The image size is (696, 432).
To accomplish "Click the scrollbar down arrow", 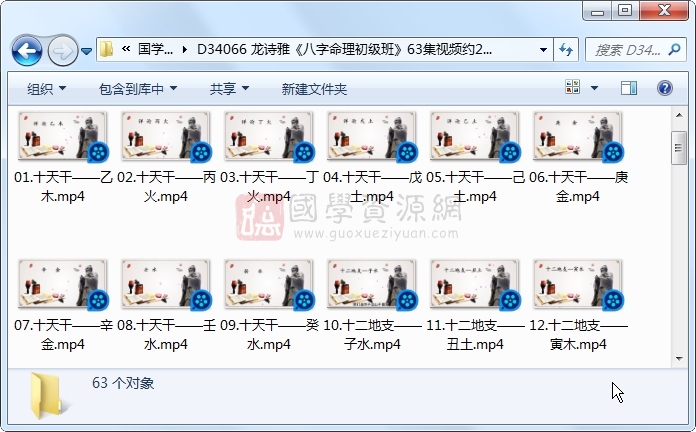I will [x=679, y=359].
